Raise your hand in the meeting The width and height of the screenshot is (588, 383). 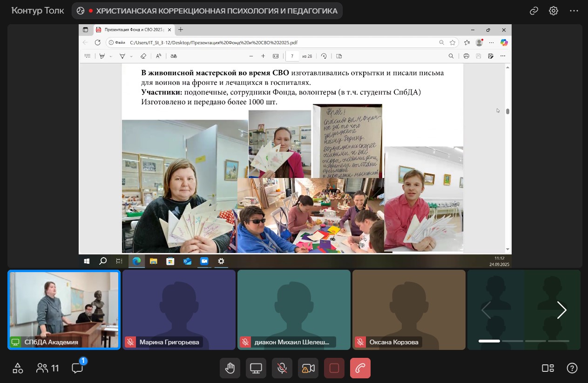click(x=230, y=368)
